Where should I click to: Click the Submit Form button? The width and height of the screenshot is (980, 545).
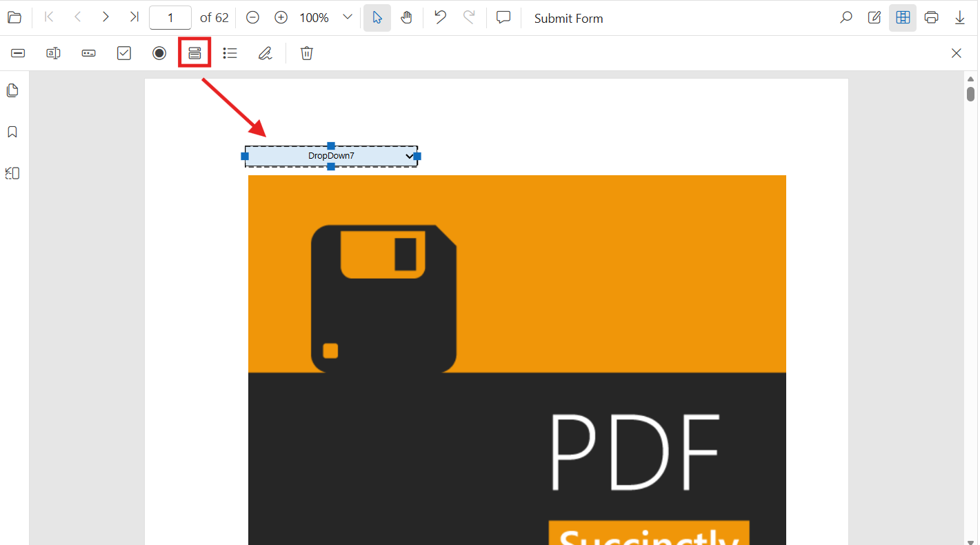pos(569,19)
